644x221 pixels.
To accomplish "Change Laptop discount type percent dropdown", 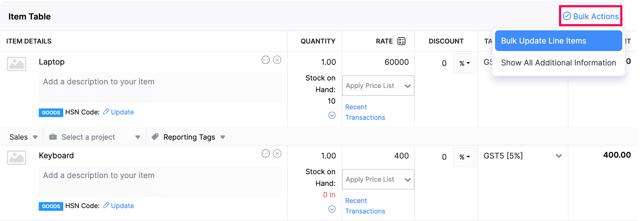I will pyautogui.click(x=464, y=63).
